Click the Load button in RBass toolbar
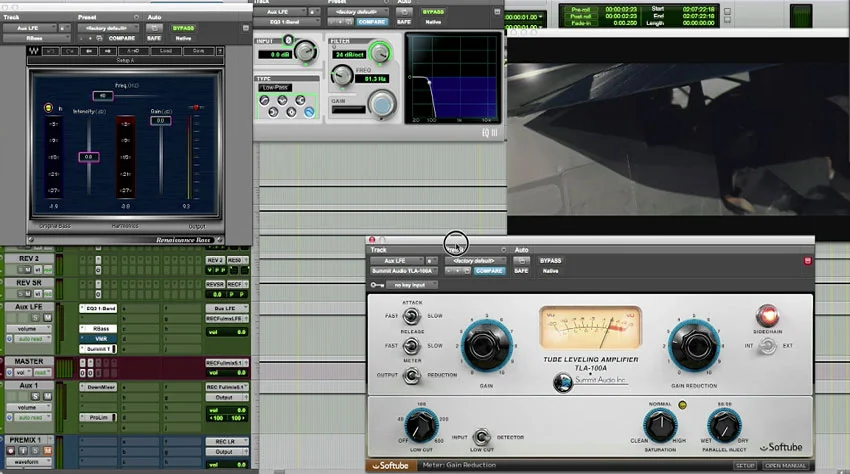The width and height of the screenshot is (850, 474). [166, 51]
